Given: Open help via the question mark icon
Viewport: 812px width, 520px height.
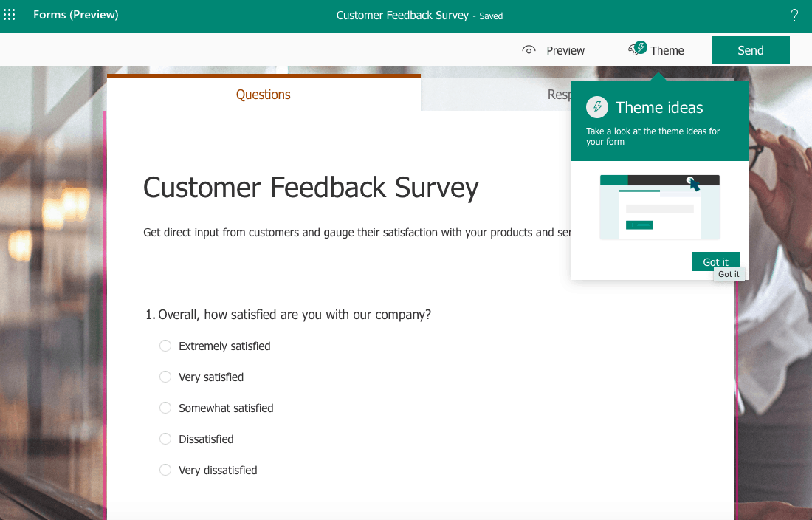Looking at the screenshot, I should click(x=794, y=14).
